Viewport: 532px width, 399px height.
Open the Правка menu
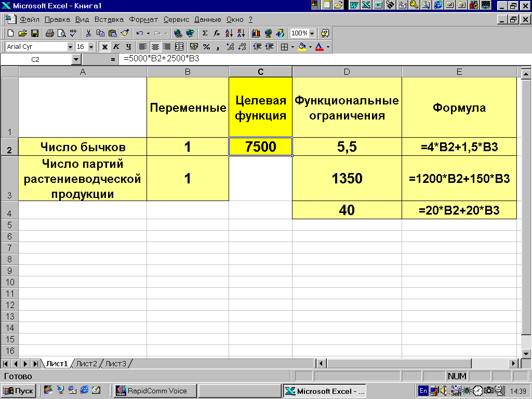tap(57, 20)
